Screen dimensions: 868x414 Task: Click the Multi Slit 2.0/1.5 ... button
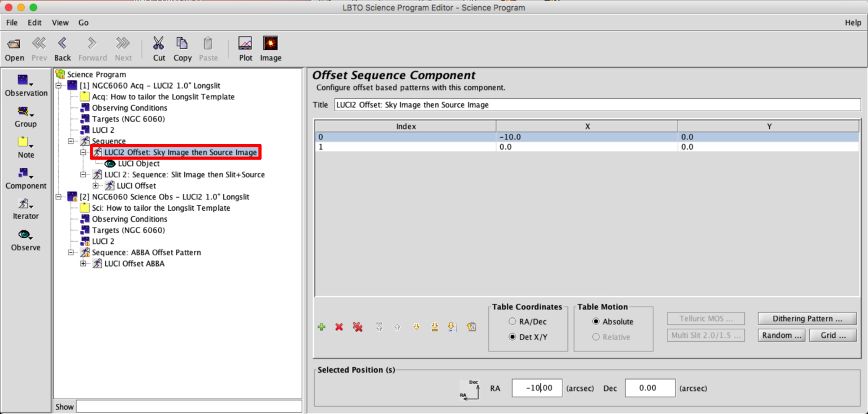705,335
